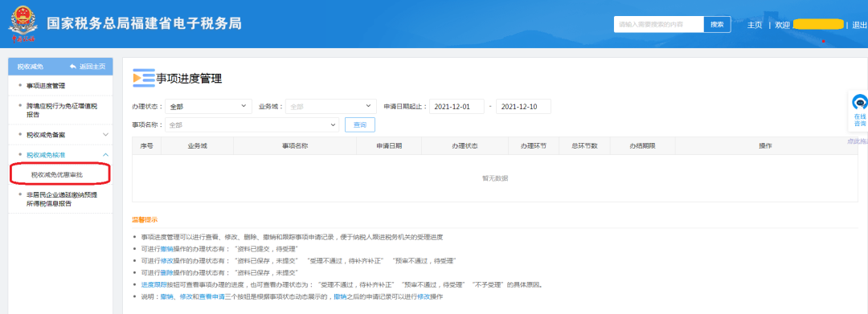Click the 暂无数据 empty table text

[495, 178]
